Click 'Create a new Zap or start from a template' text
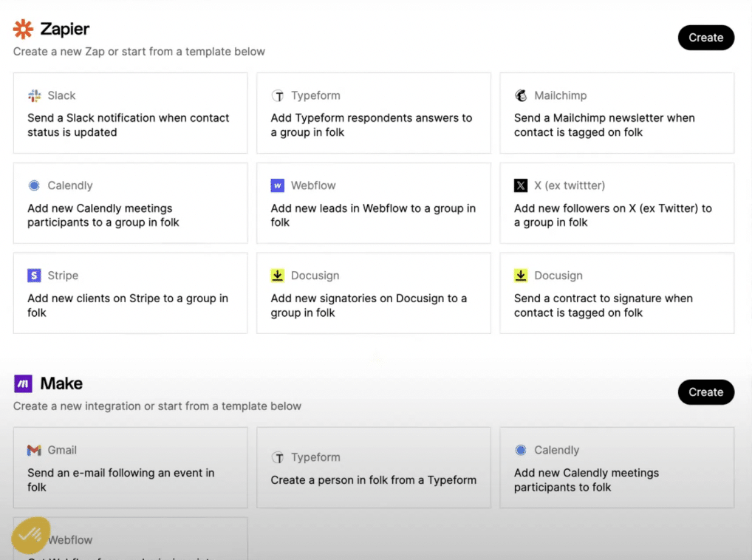 pyautogui.click(x=139, y=51)
